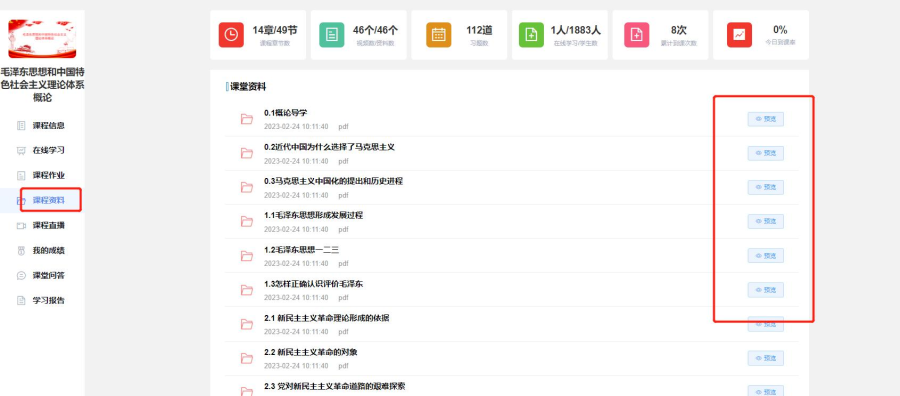Click the teal document icon beside 46个/46个
The height and width of the screenshot is (396, 900).
[332, 35]
